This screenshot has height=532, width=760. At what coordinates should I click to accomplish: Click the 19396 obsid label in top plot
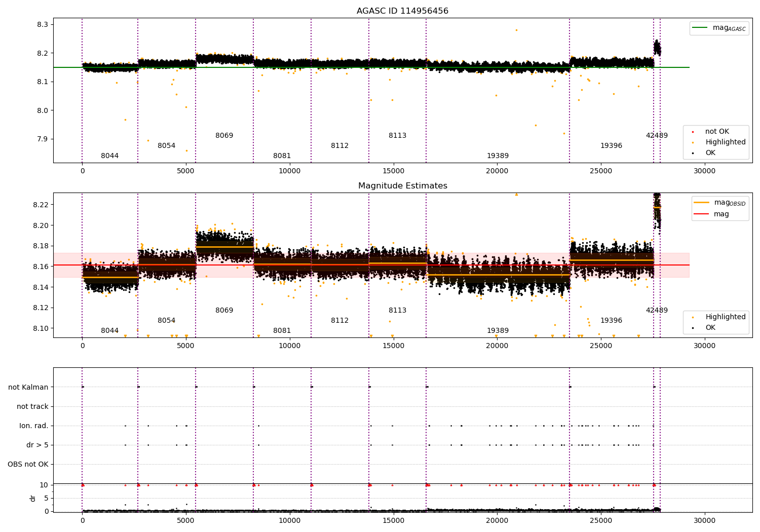point(611,146)
